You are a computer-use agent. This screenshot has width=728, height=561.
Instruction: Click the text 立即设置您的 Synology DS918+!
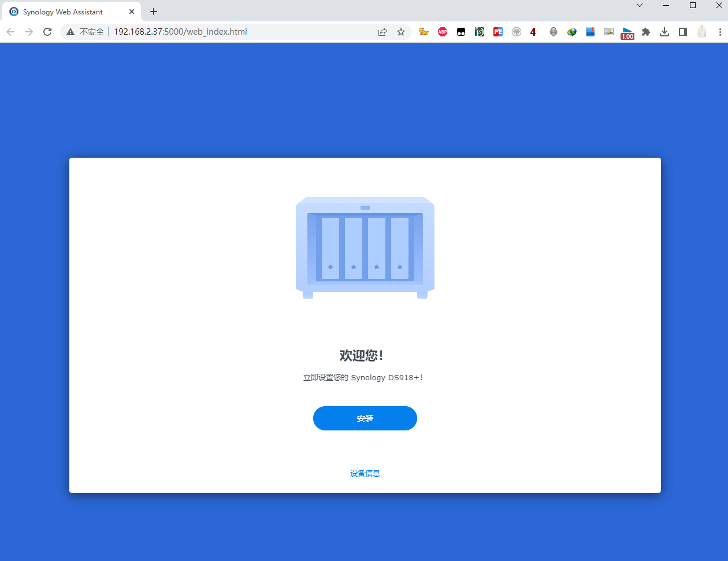click(363, 377)
